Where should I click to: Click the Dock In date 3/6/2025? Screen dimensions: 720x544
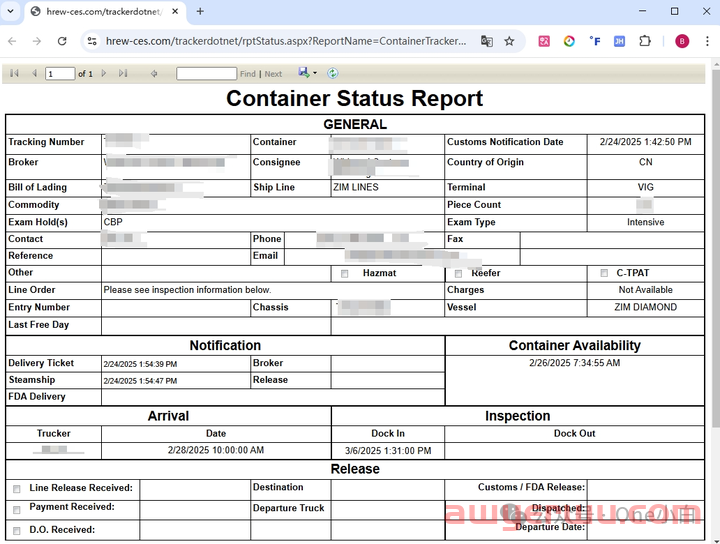(x=388, y=451)
